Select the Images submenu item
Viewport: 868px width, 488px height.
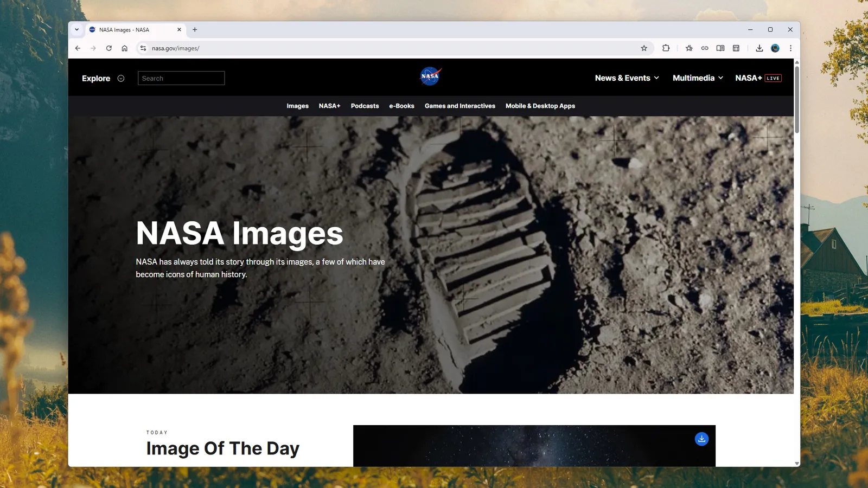[297, 106]
